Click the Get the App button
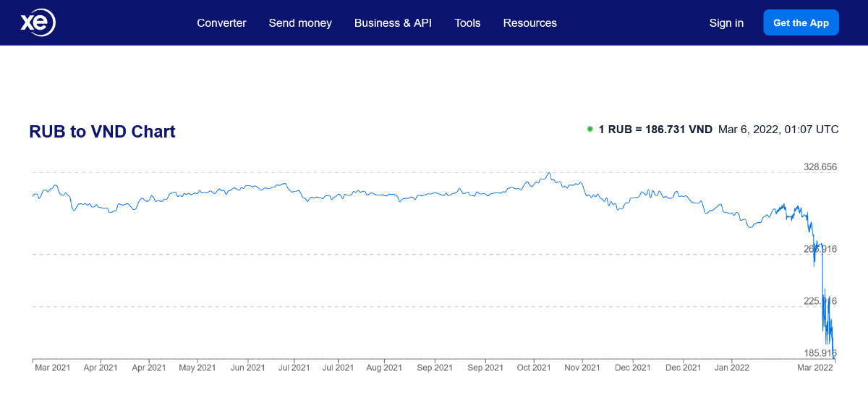 pyautogui.click(x=801, y=22)
